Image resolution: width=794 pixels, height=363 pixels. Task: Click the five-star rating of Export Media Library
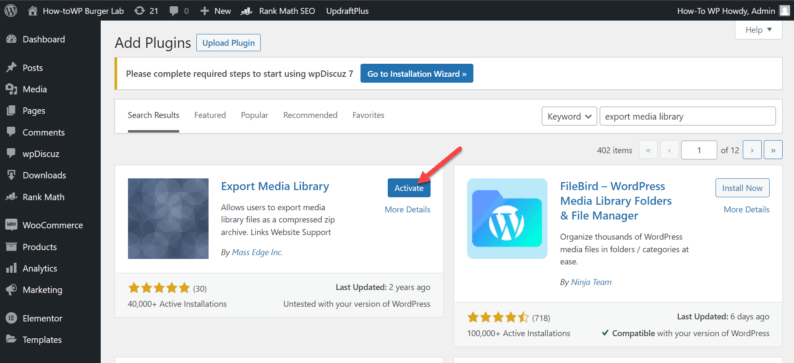click(x=159, y=289)
